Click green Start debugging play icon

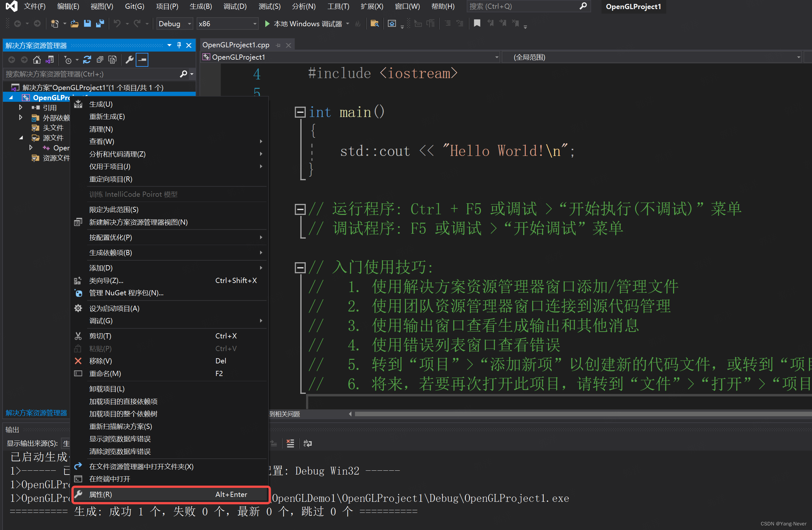(267, 24)
